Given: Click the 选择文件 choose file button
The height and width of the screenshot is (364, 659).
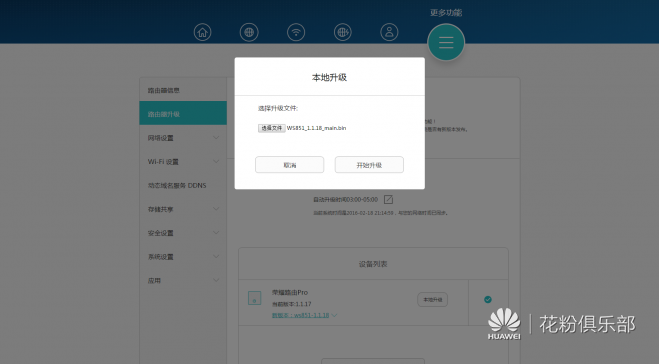Looking at the screenshot, I should (272, 128).
